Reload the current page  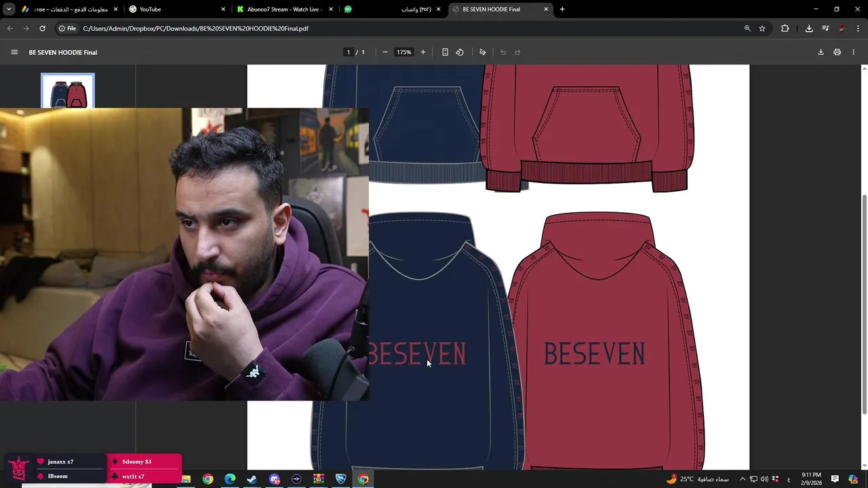[42, 28]
